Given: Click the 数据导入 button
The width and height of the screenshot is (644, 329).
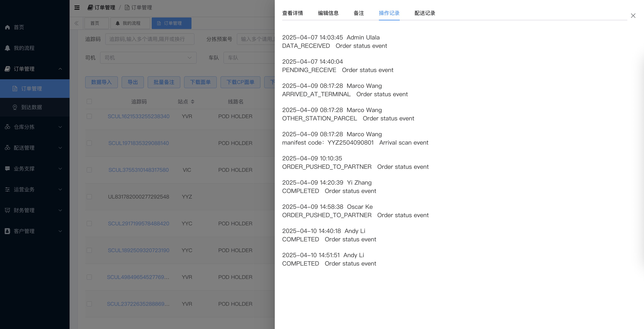Looking at the screenshot, I should tap(101, 82).
